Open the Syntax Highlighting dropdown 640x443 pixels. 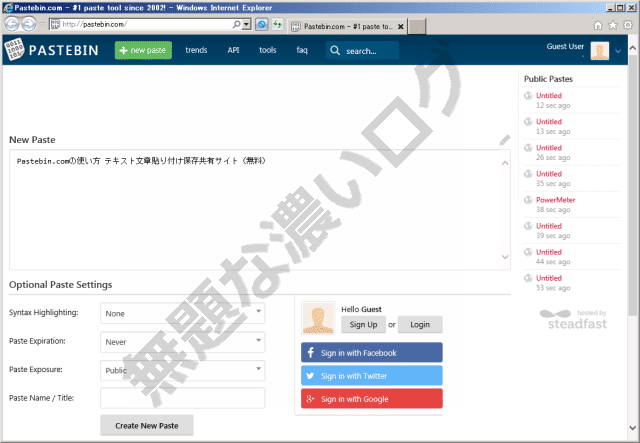182,313
